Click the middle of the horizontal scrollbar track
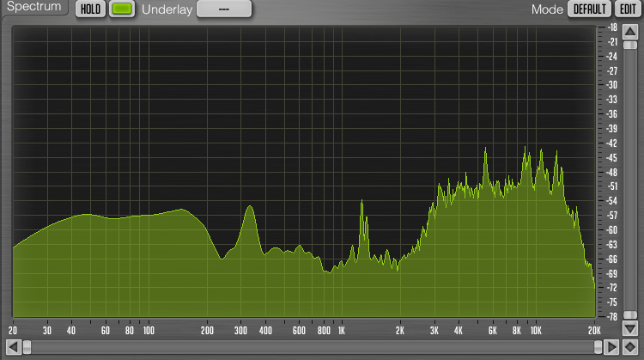Viewport: 644px width, 360px height. click(313, 347)
